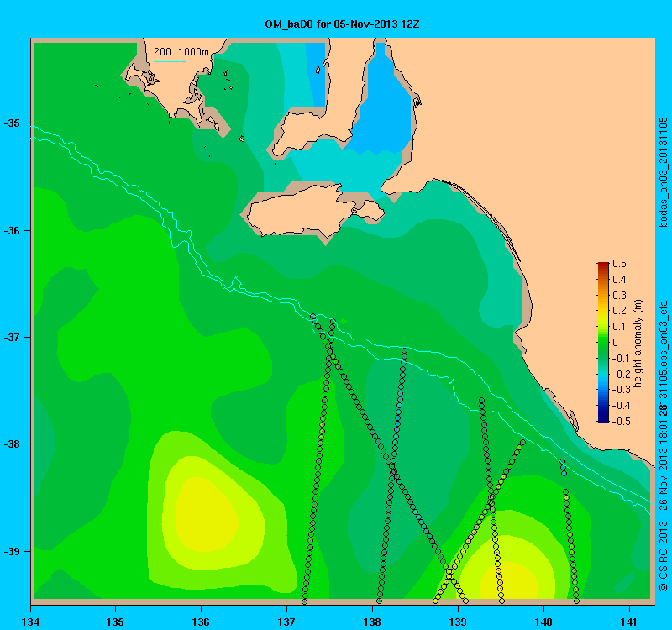Click the dark red top of colorbar
Image resolution: width=672 pixels, height=630 pixels.
pyautogui.click(x=603, y=265)
